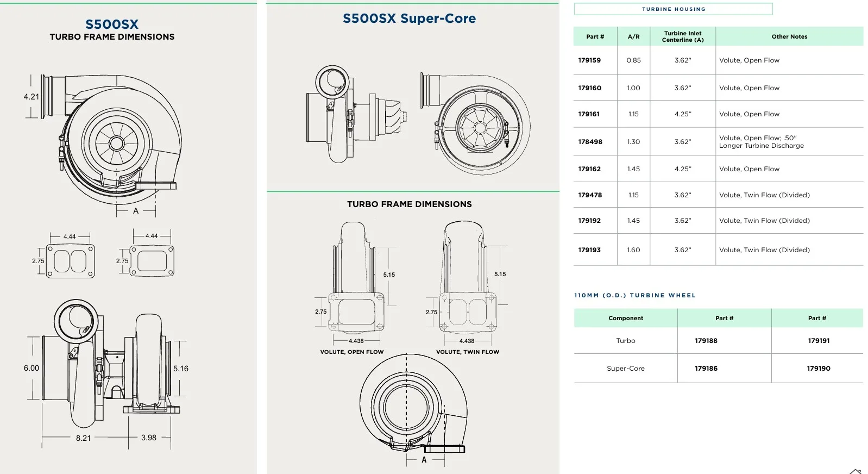Select the TURBINE HOUSING header box
Image resolution: width=868 pixels, height=474 pixels.
tap(673, 9)
